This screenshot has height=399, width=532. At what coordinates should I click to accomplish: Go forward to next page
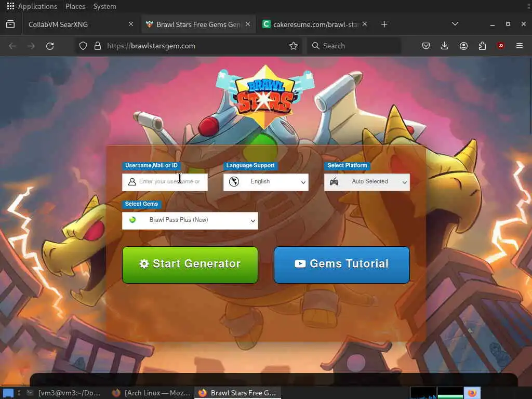pyautogui.click(x=31, y=46)
